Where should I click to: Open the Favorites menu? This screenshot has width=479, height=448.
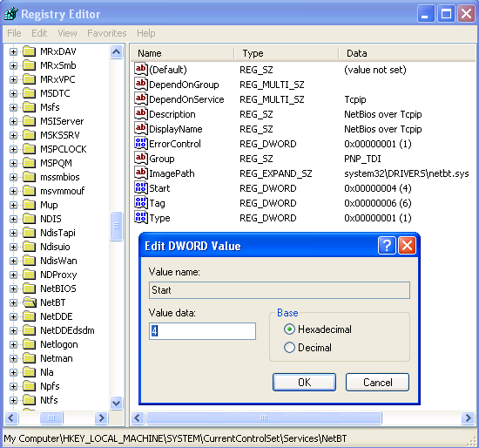[x=107, y=33]
